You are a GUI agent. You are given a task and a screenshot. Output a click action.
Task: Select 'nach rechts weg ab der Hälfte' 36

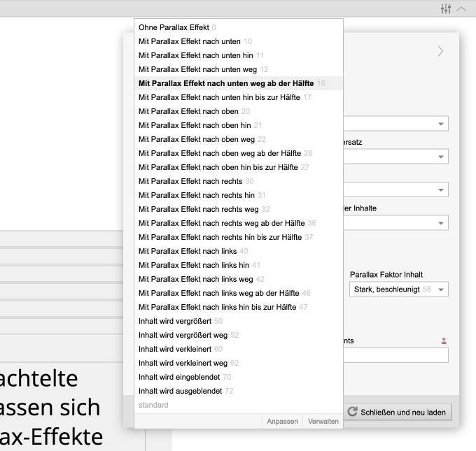239,223
